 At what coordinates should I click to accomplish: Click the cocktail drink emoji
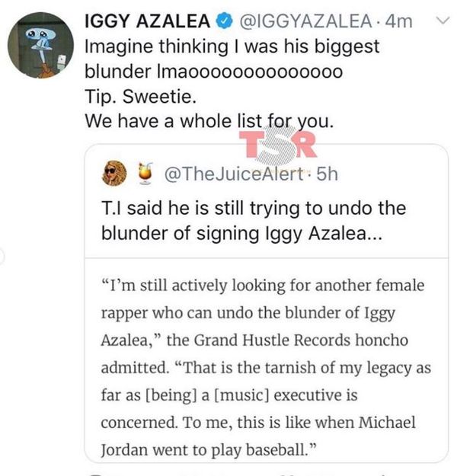click(145, 174)
